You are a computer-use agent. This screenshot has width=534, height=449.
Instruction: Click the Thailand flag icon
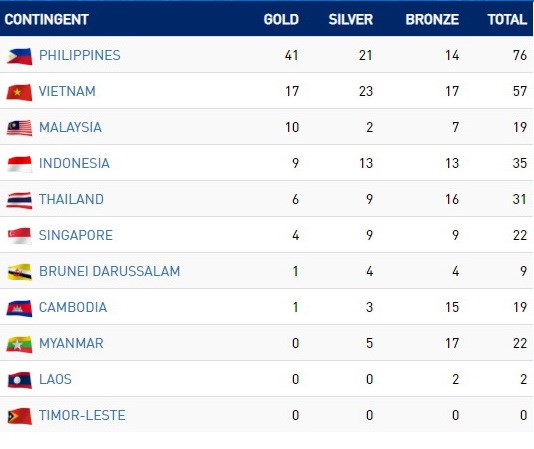(19, 200)
